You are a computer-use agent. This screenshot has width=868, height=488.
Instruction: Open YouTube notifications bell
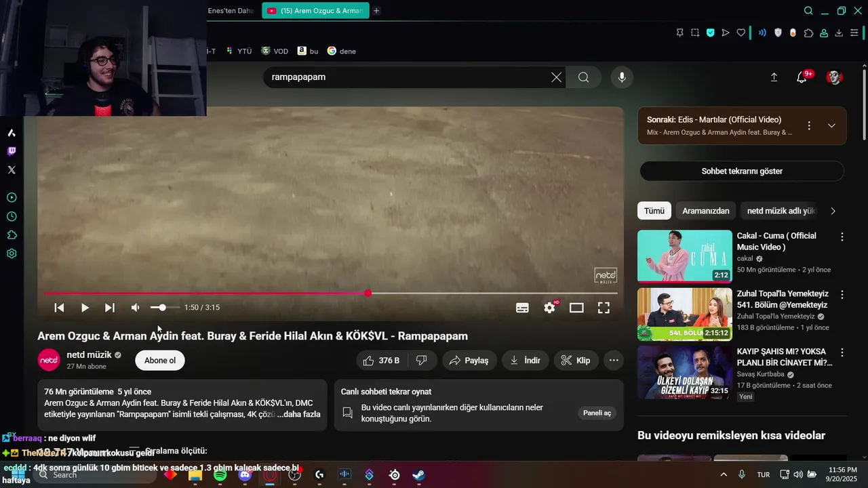[x=802, y=77]
